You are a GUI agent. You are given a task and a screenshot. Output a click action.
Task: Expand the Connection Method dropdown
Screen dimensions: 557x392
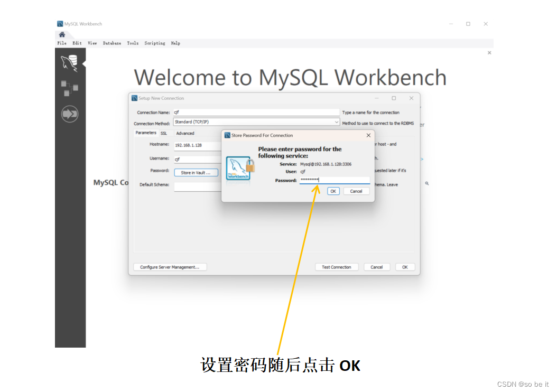336,122
